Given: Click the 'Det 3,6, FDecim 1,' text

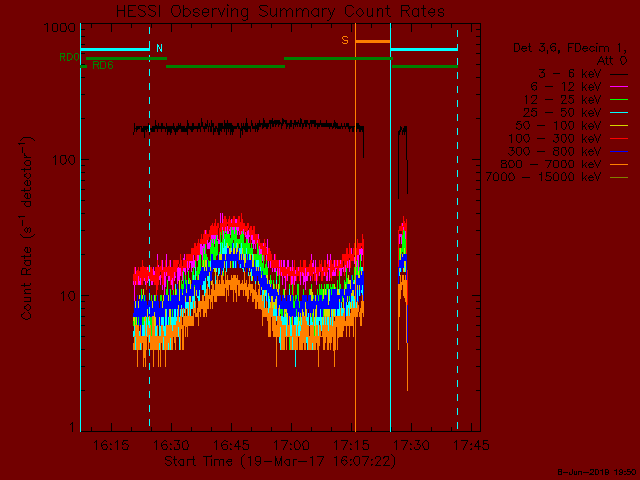Looking at the screenshot, I should click(x=570, y=48).
